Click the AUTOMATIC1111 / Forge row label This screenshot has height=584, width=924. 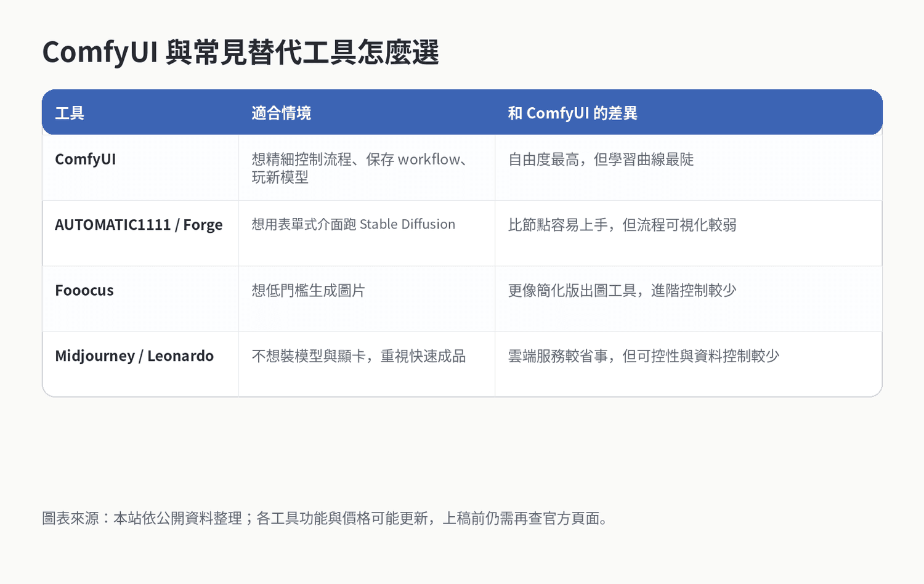[139, 224]
